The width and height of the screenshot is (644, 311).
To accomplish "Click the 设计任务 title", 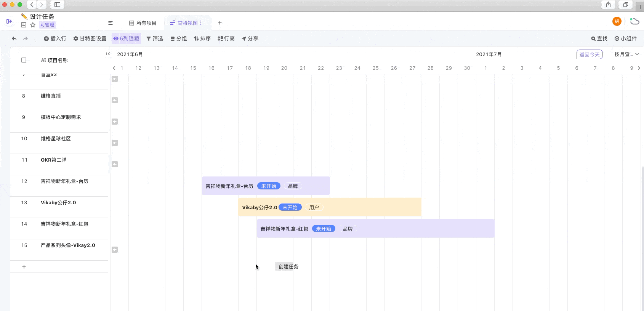I will pos(42,16).
